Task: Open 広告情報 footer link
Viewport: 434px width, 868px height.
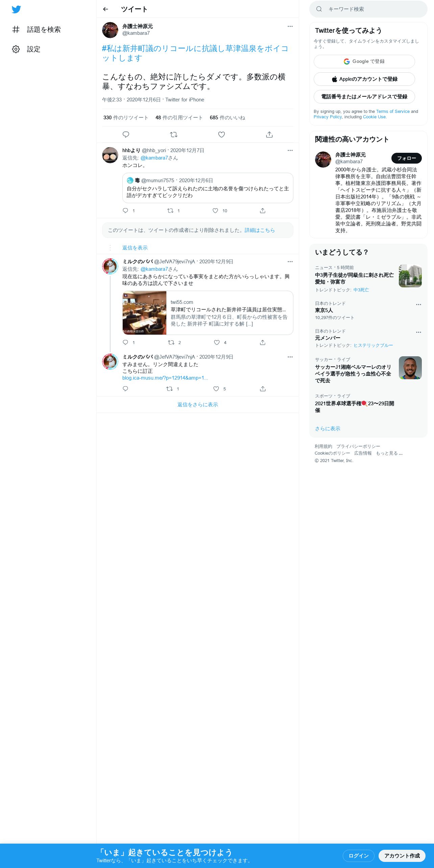Action: click(x=363, y=453)
